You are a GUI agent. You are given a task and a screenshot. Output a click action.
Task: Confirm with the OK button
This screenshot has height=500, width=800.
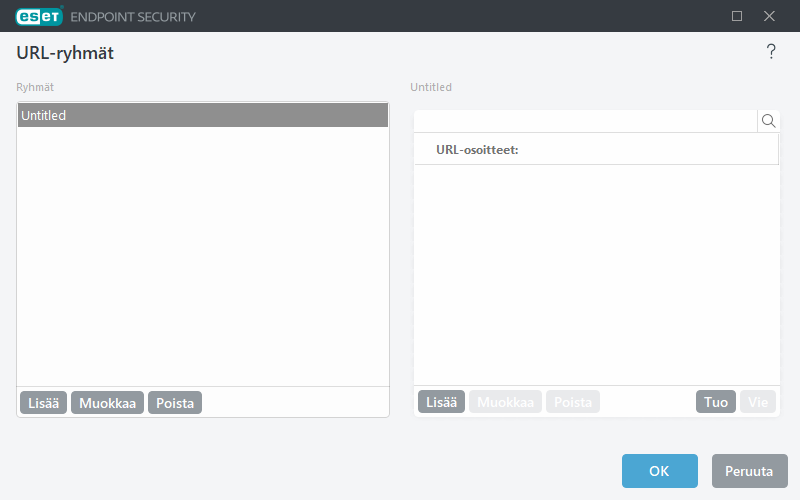tap(660, 471)
